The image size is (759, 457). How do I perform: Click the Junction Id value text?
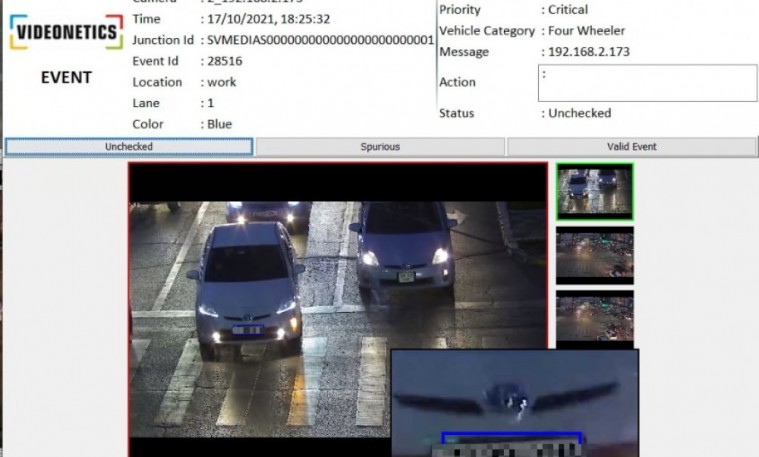tap(320, 40)
